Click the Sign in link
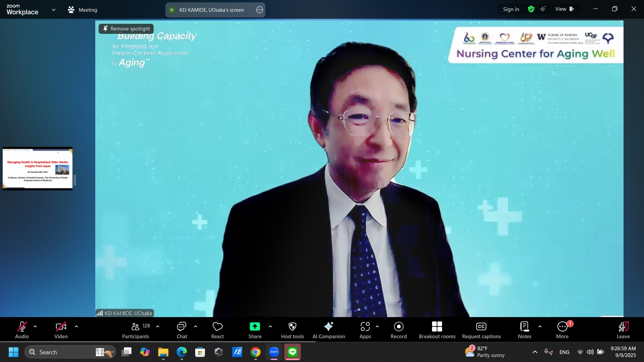Viewport: 644px width, 362px height. 511,9
